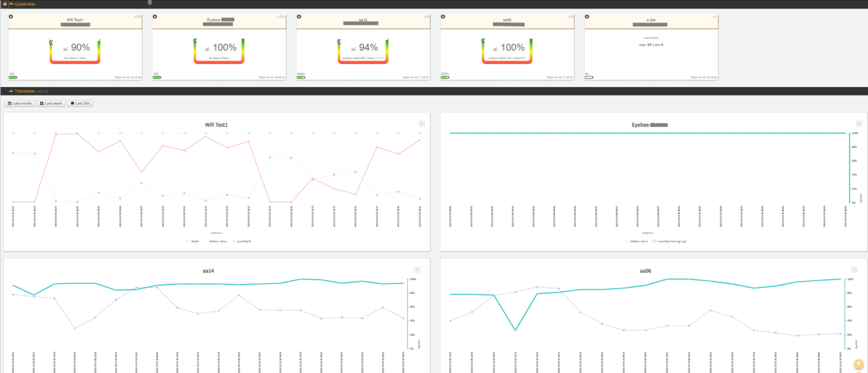Open settings gear on aa06 card
Viewport: 868px width, 373px height.
pyautogui.click(x=443, y=16)
